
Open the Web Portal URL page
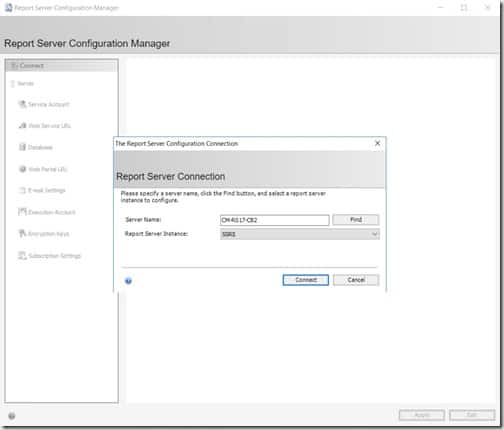48,169
